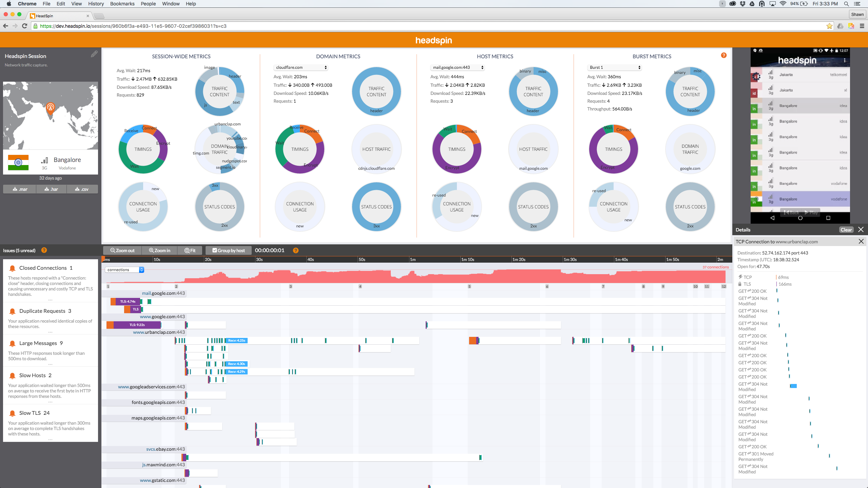Click the help icon next to Issues header
Image resolution: width=868 pixels, height=488 pixels.
44,250
